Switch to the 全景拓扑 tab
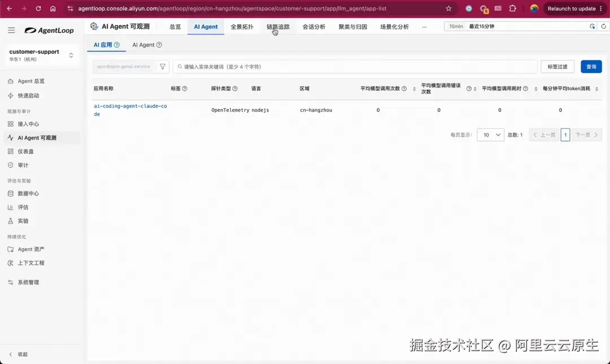 point(242,27)
